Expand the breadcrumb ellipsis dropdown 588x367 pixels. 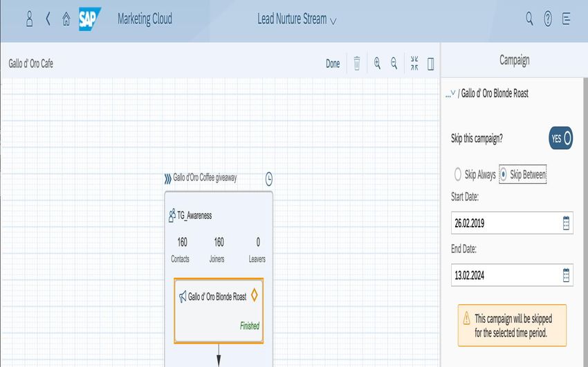(x=450, y=93)
